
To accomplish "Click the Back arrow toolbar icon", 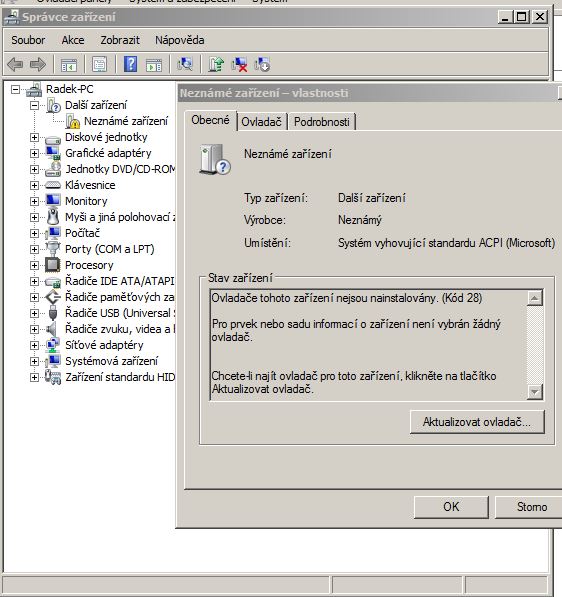I will [x=15, y=64].
